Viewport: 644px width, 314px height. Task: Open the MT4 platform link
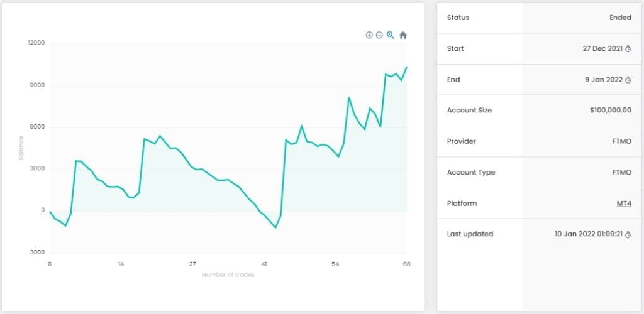click(x=624, y=203)
